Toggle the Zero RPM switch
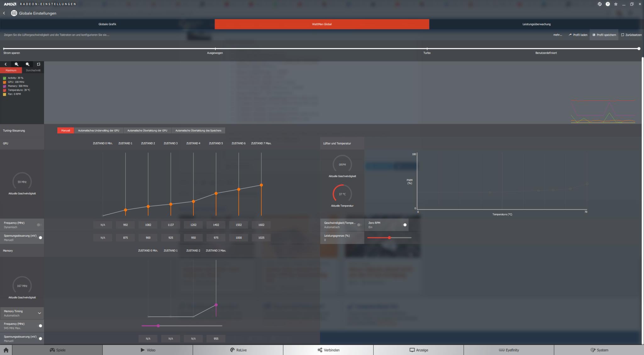The height and width of the screenshot is (355, 644). [404, 225]
